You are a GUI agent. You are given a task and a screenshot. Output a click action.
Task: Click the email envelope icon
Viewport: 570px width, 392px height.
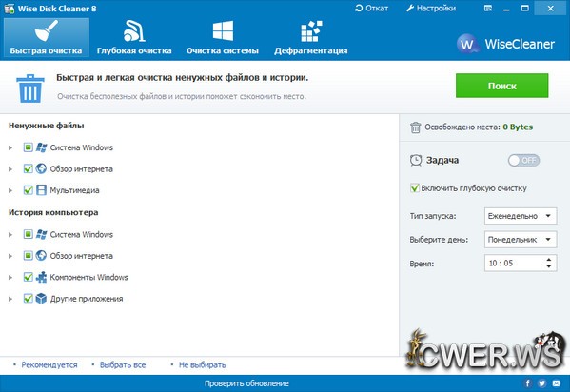(x=557, y=382)
